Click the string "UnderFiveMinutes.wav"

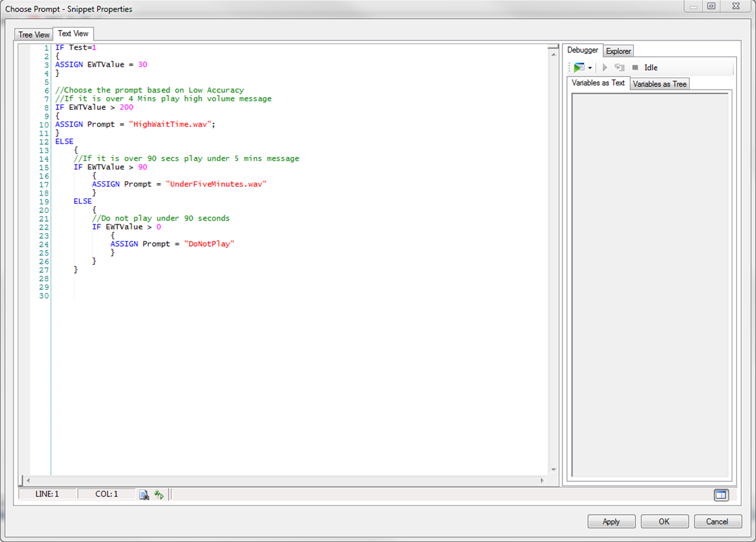[216, 184]
